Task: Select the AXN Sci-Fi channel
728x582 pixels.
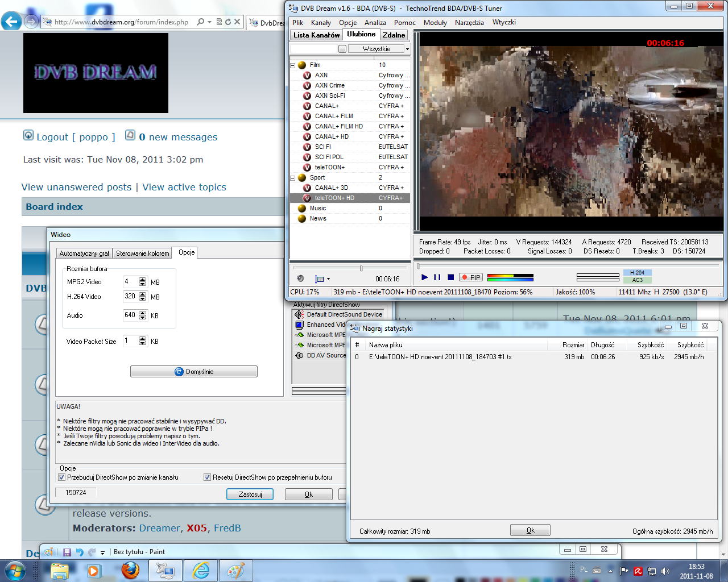Action: 330,95
